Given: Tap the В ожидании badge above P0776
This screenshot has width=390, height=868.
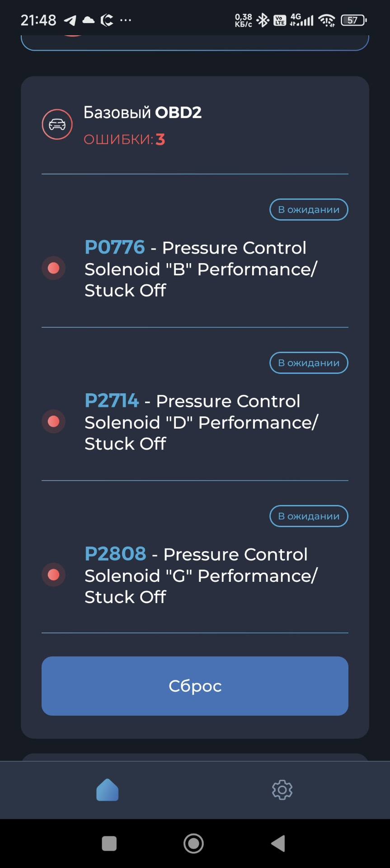Looking at the screenshot, I should [x=309, y=210].
